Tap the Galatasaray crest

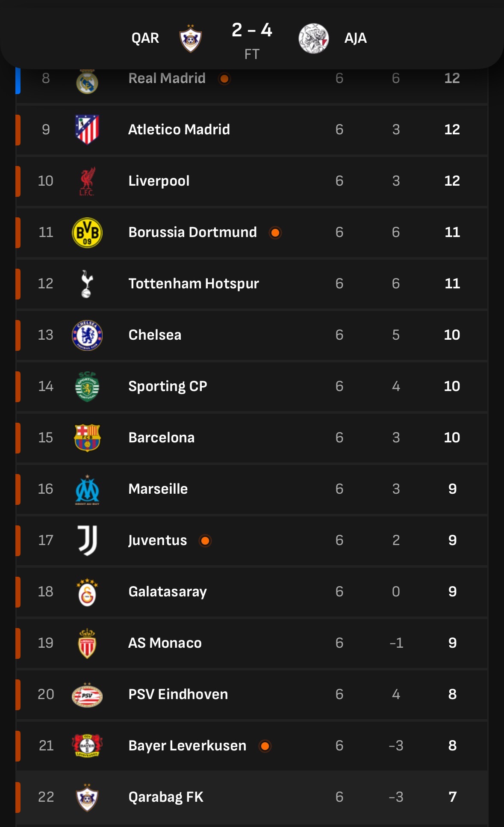[x=87, y=592]
